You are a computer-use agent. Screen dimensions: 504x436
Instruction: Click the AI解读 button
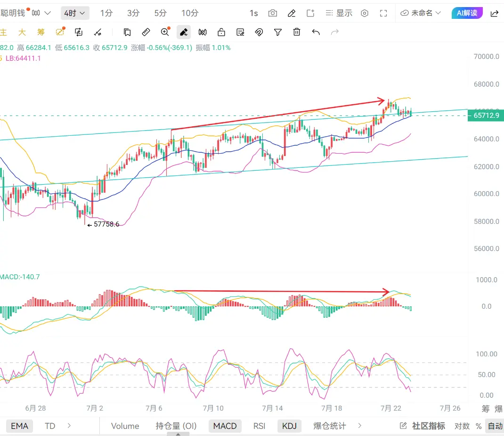coord(467,13)
